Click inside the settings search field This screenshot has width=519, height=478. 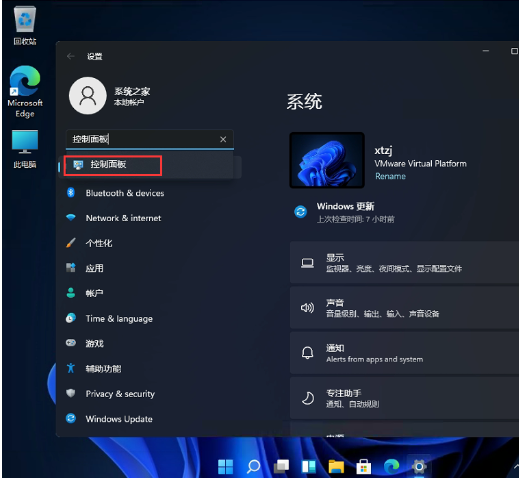pos(142,139)
